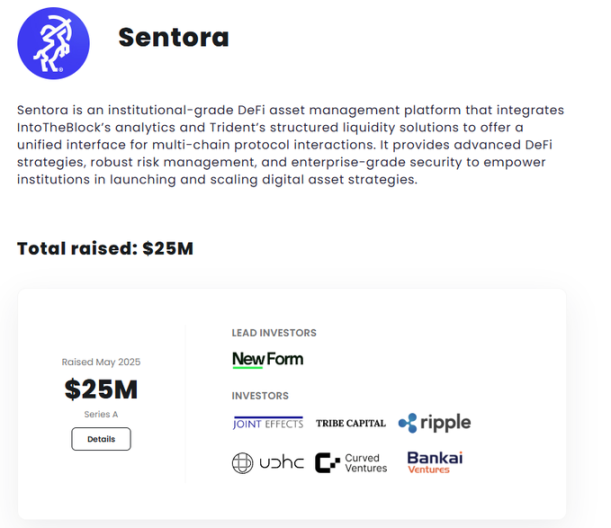Open the Tribe Capital investor logo
This screenshot has height=528, width=611.
click(351, 423)
